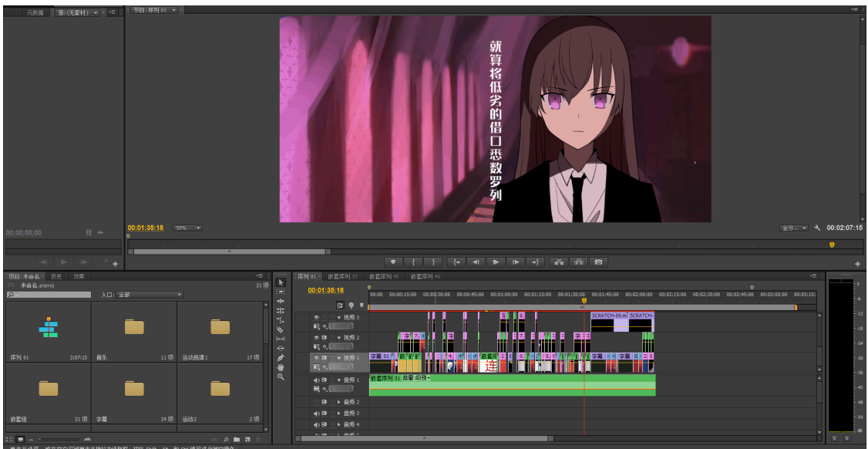
Task: Open the 元数据 tab
Action: tap(35, 12)
